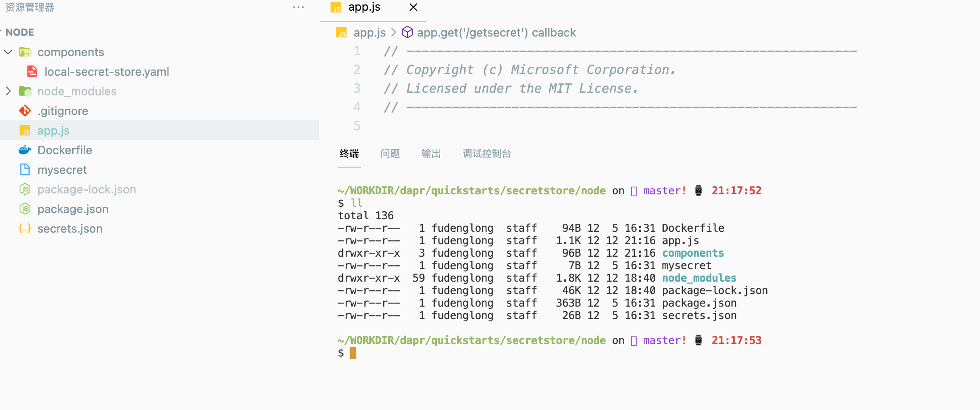Collapse the components folder
This screenshot has height=410, width=980.
8,52
